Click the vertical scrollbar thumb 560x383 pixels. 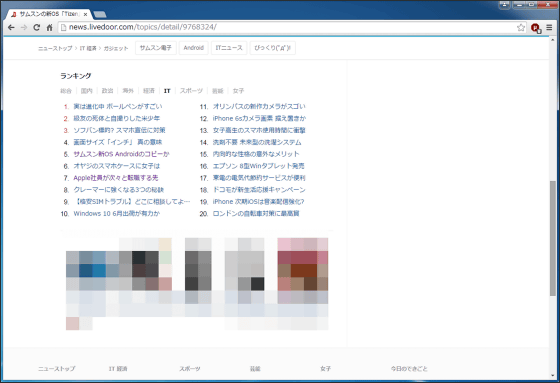[552, 238]
